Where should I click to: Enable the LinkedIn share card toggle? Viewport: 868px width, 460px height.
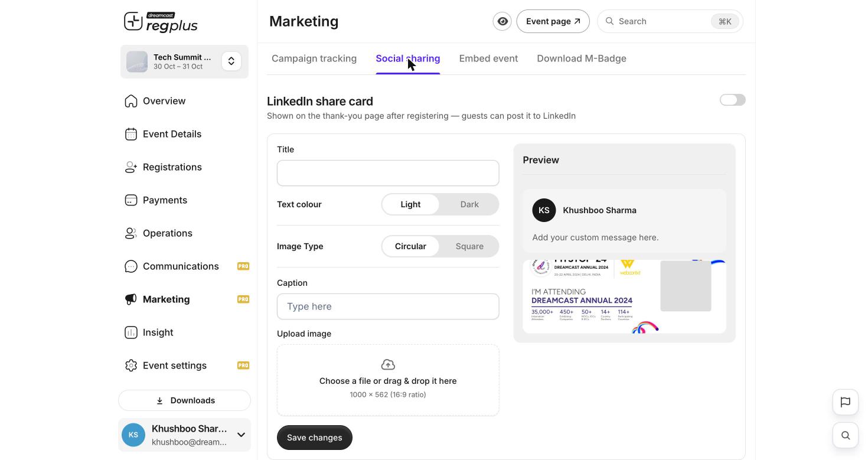(x=733, y=100)
